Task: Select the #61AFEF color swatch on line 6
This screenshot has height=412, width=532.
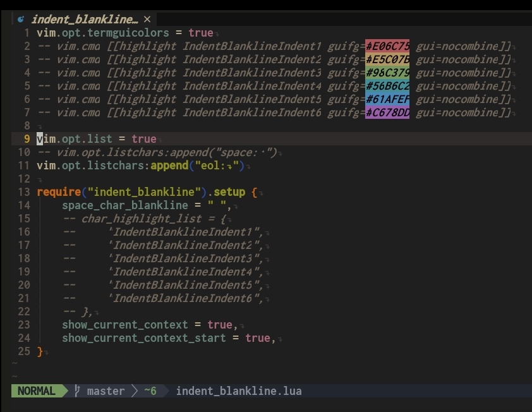Action: tap(386, 99)
